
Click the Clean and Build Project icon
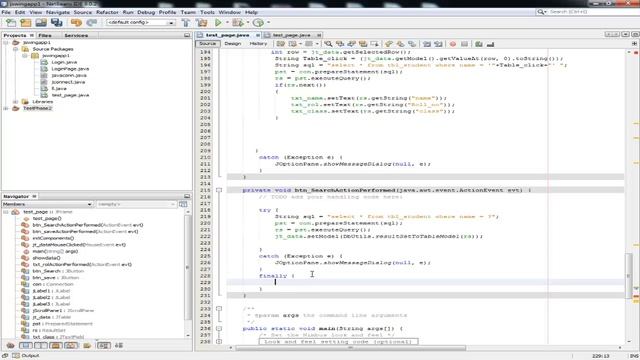(201, 23)
